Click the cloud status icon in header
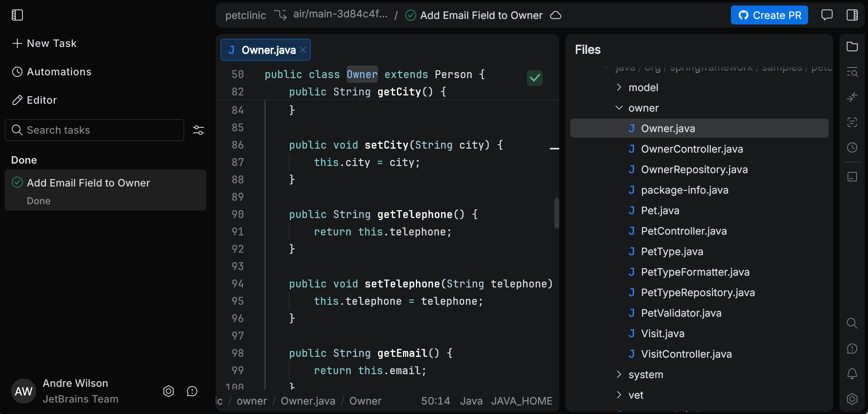This screenshot has width=868, height=414. [x=556, y=15]
